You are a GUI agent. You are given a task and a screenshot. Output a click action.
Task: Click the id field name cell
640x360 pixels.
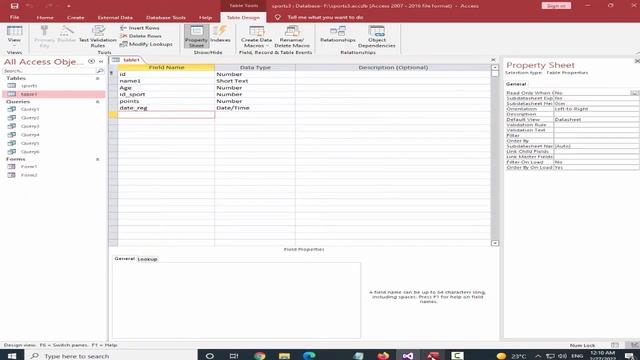pyautogui.click(x=166, y=74)
